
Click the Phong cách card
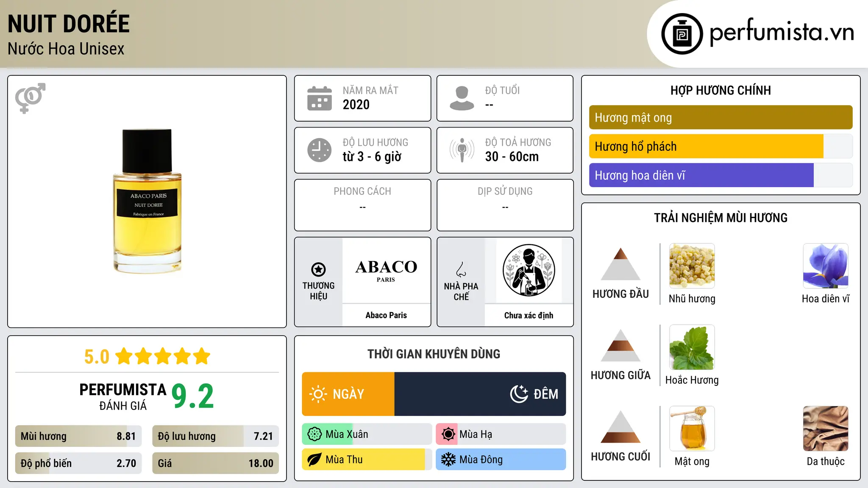coord(362,205)
